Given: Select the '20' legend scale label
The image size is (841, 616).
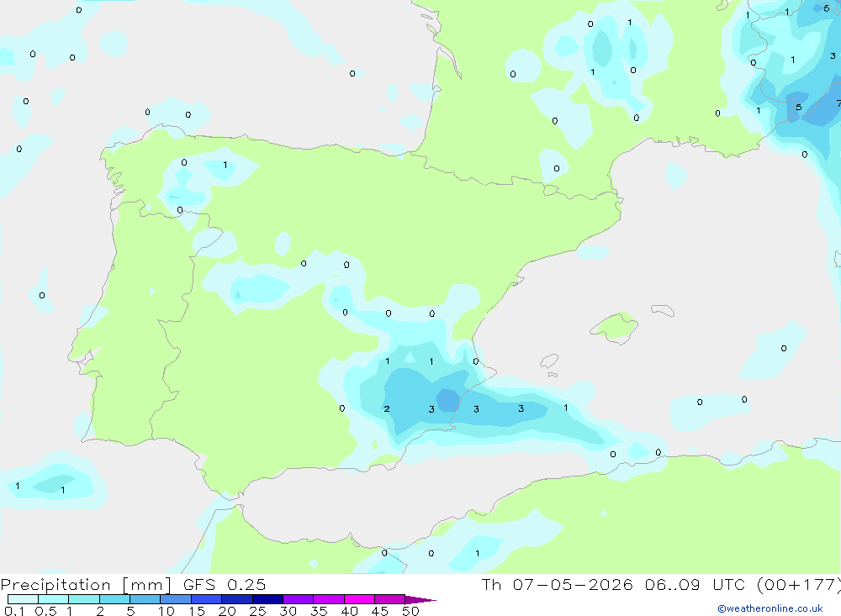Looking at the screenshot, I should click(x=227, y=611).
